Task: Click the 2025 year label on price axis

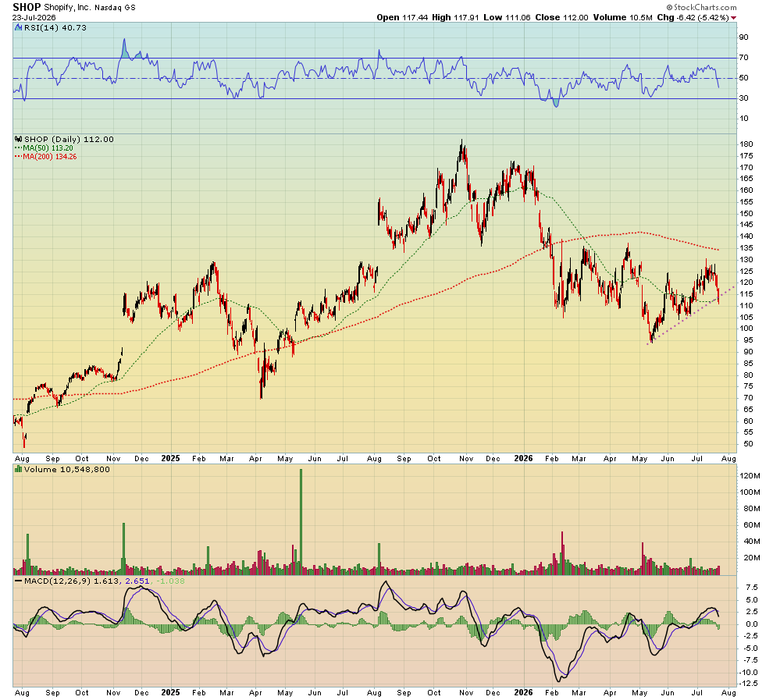Action: coord(170,459)
